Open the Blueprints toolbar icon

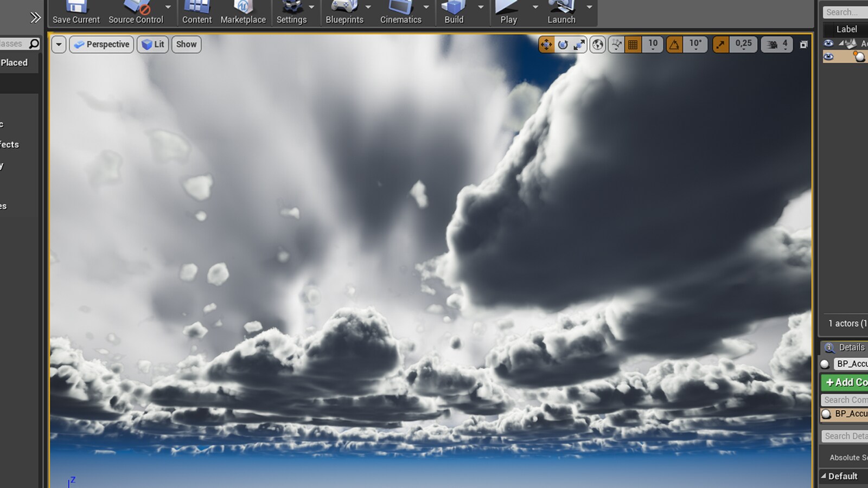(x=344, y=10)
